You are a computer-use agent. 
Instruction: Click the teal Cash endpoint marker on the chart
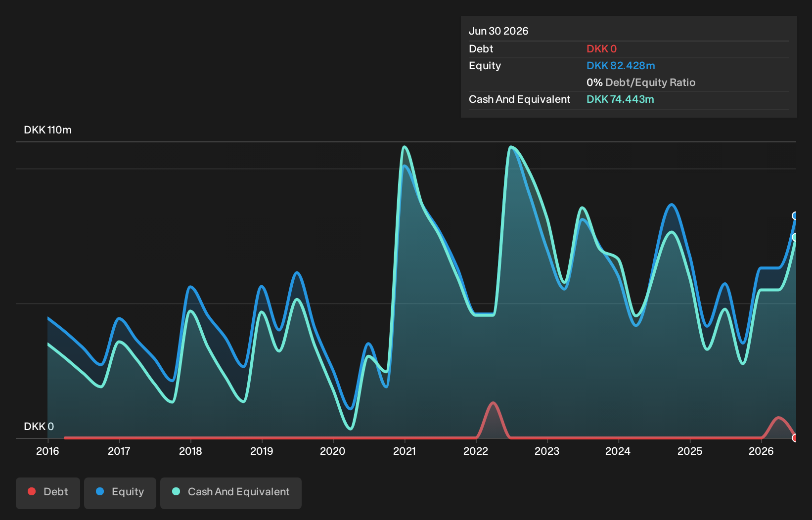(x=795, y=237)
